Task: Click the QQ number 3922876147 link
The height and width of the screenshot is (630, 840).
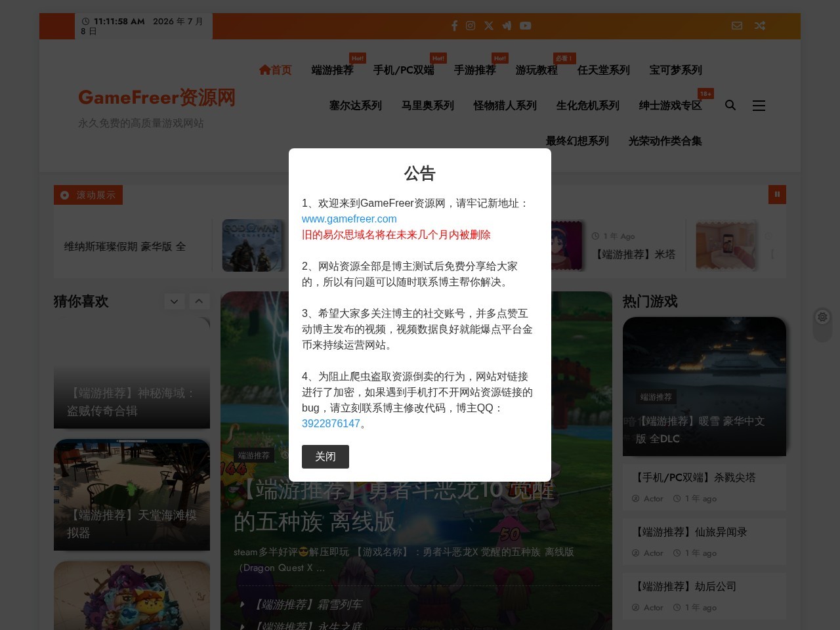Action: pyautogui.click(x=331, y=424)
